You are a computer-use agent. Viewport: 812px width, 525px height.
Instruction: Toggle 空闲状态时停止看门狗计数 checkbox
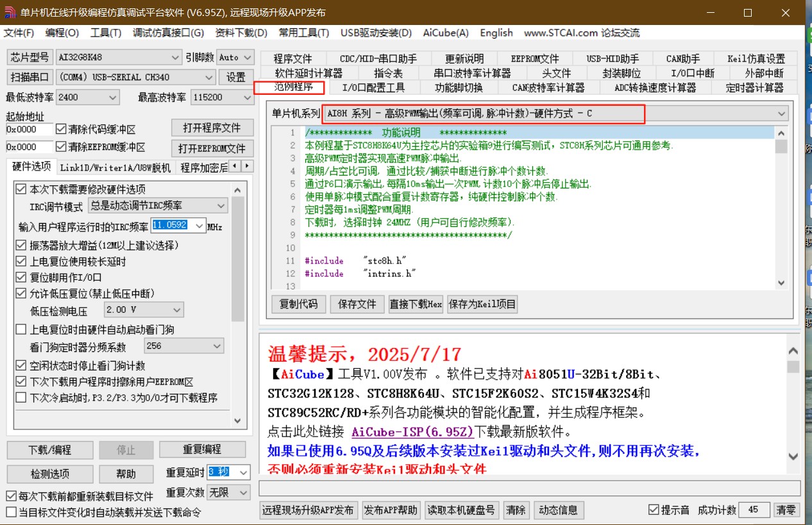pyautogui.click(x=21, y=365)
